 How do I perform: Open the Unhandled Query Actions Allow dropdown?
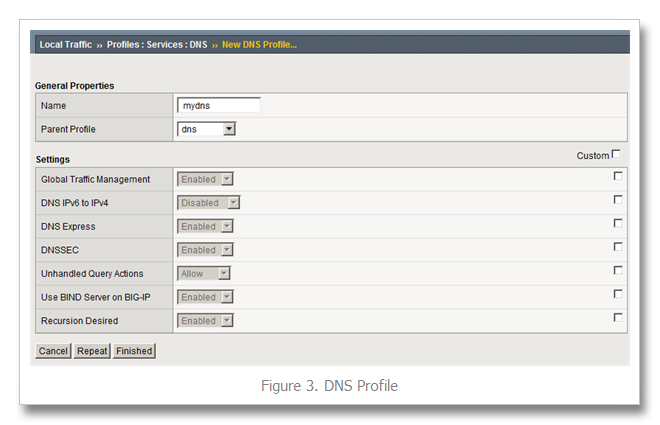coord(204,274)
